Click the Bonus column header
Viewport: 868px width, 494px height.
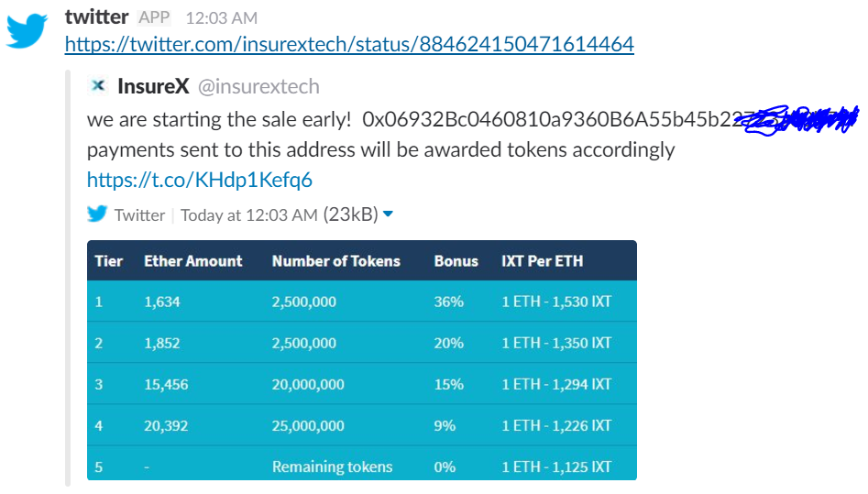(456, 261)
